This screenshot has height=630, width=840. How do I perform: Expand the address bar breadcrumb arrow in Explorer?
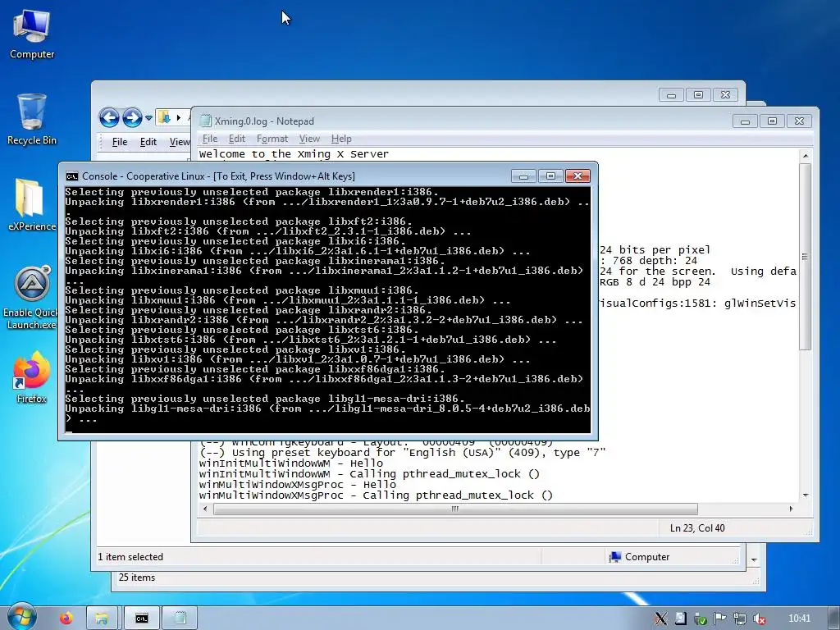(x=178, y=117)
